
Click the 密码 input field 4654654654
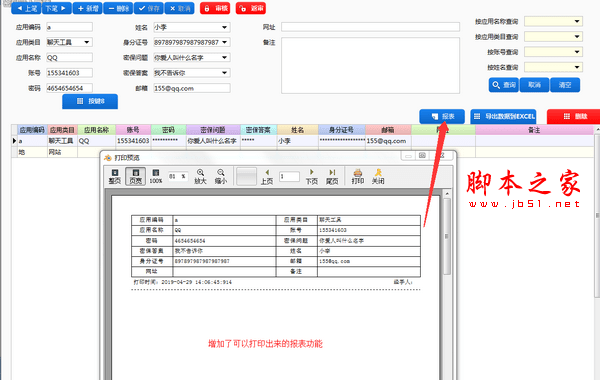point(69,88)
